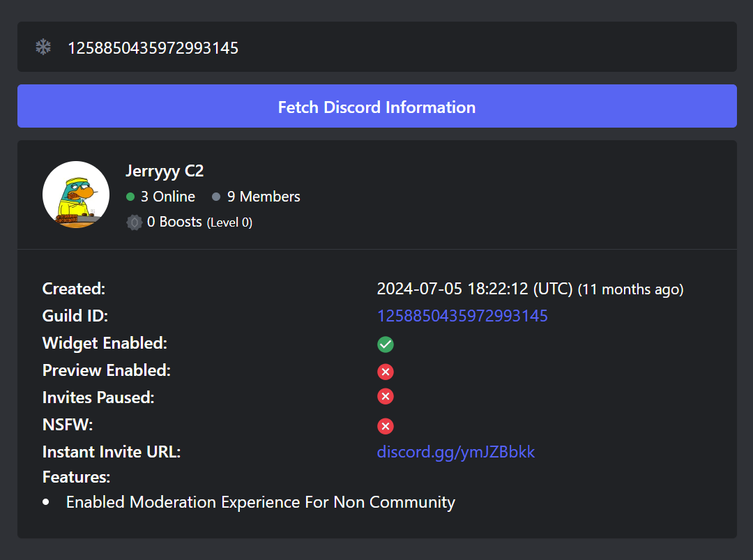This screenshot has width=753, height=560.
Task: Click the red X beside Preview Enabled
Action: [385, 372]
